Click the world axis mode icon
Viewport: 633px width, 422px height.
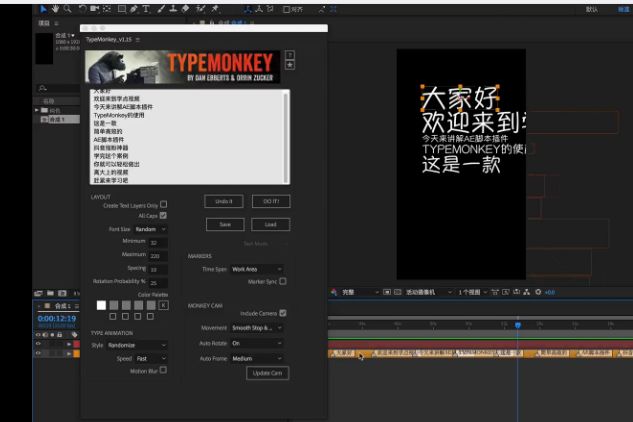pyautogui.click(x=259, y=9)
